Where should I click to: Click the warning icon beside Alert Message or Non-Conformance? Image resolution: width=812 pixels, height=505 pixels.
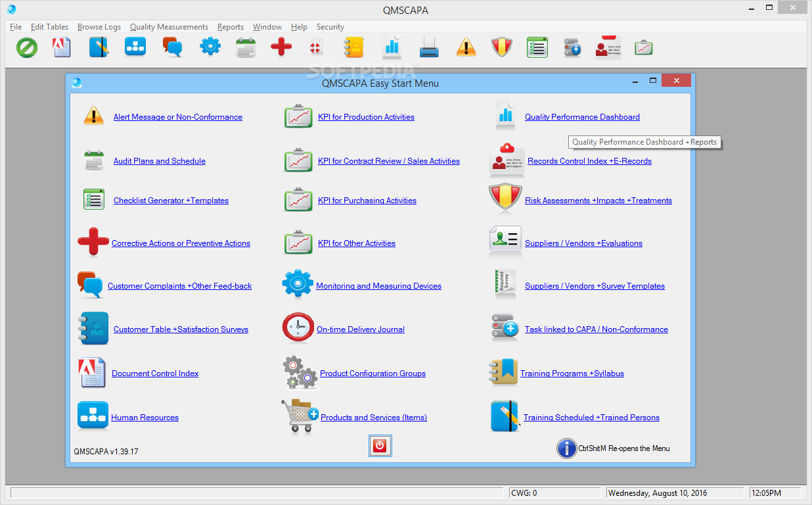pyautogui.click(x=94, y=116)
